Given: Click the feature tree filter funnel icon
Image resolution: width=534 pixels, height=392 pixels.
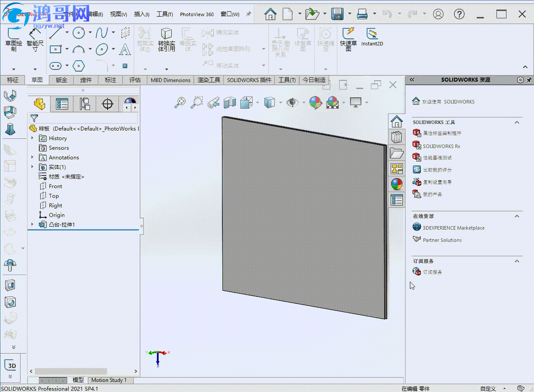Looking at the screenshot, I should [34, 118].
